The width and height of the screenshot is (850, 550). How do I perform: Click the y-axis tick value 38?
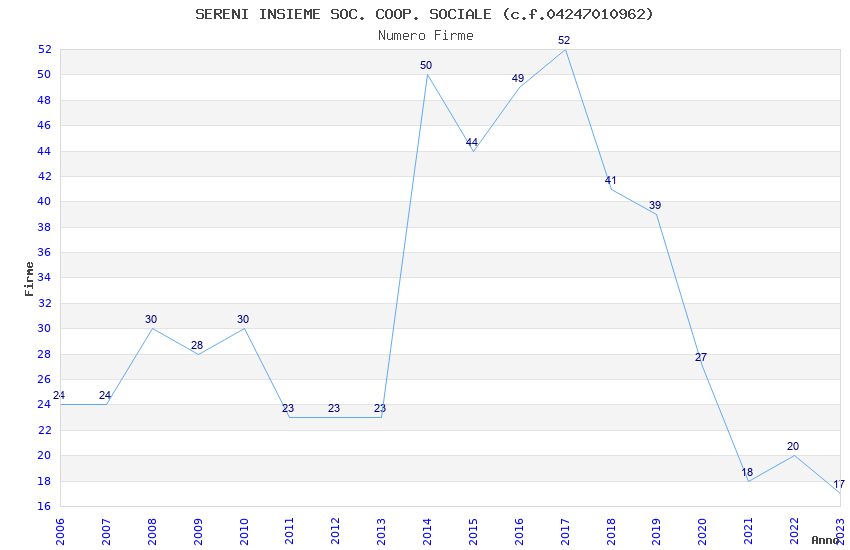44,227
